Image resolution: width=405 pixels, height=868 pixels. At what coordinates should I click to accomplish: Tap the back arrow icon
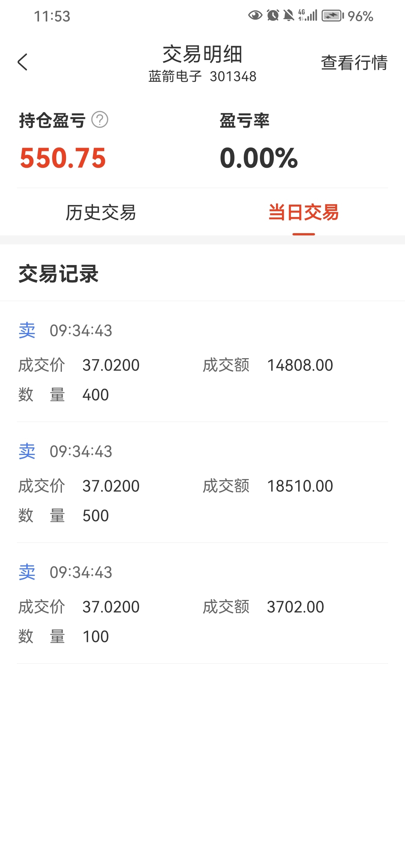coord(22,62)
